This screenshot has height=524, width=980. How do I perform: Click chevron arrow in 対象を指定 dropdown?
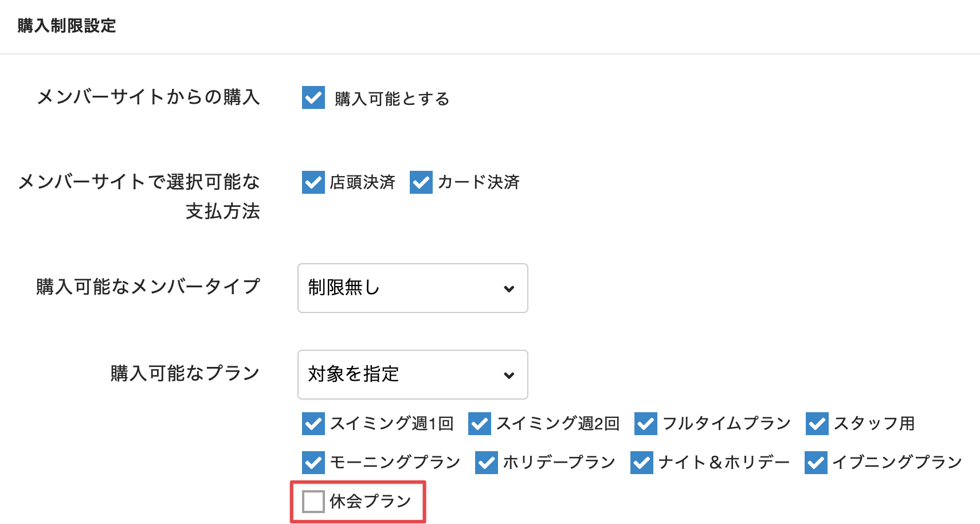coord(508,375)
